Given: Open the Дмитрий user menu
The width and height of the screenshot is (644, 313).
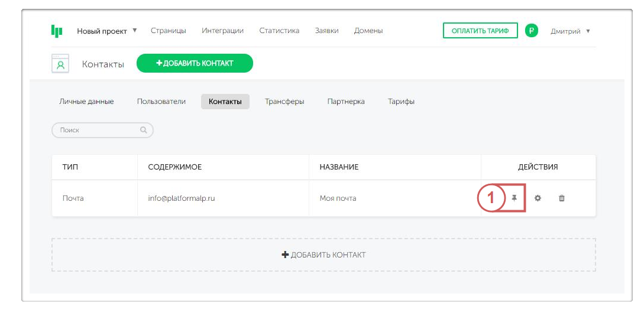Looking at the screenshot, I should pyautogui.click(x=570, y=31).
